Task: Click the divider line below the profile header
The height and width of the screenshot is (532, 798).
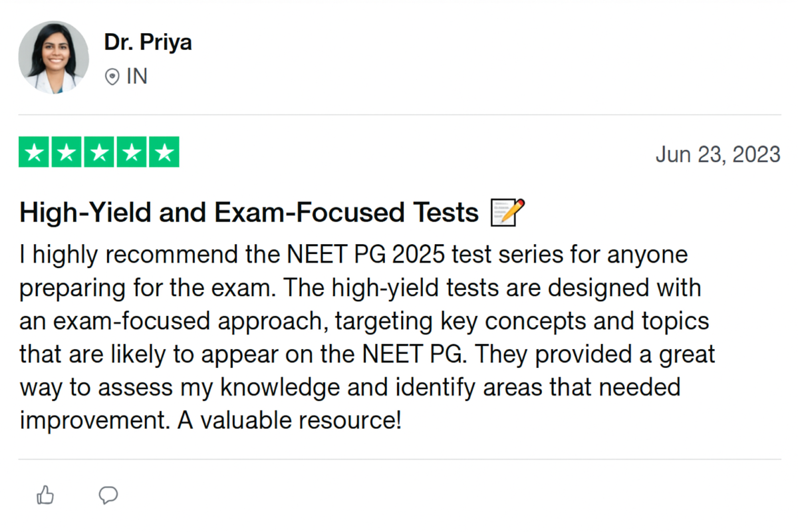Action: (399, 115)
